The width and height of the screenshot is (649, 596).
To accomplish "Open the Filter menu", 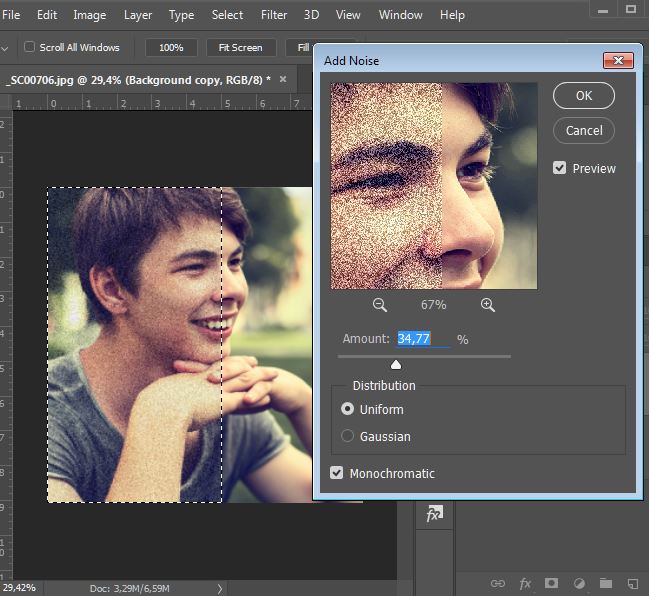I will pyautogui.click(x=274, y=15).
